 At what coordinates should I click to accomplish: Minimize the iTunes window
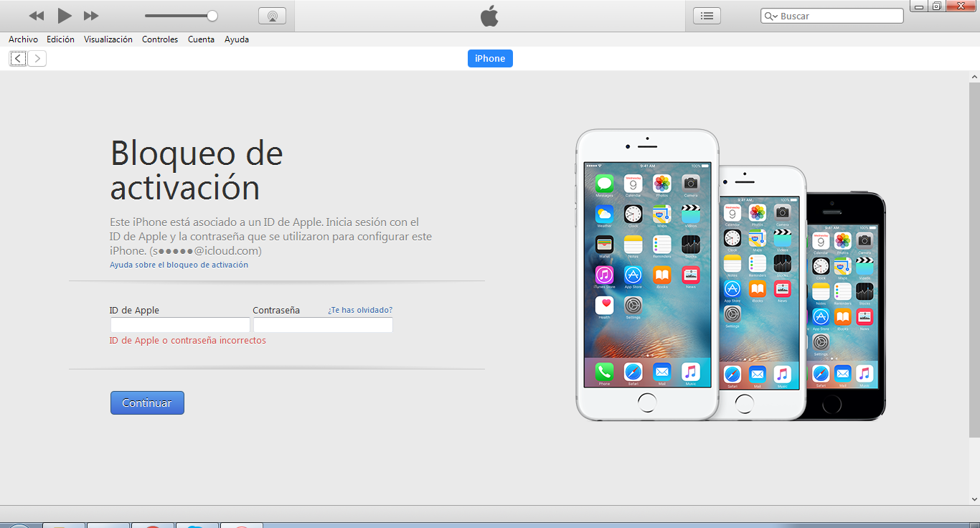919,6
